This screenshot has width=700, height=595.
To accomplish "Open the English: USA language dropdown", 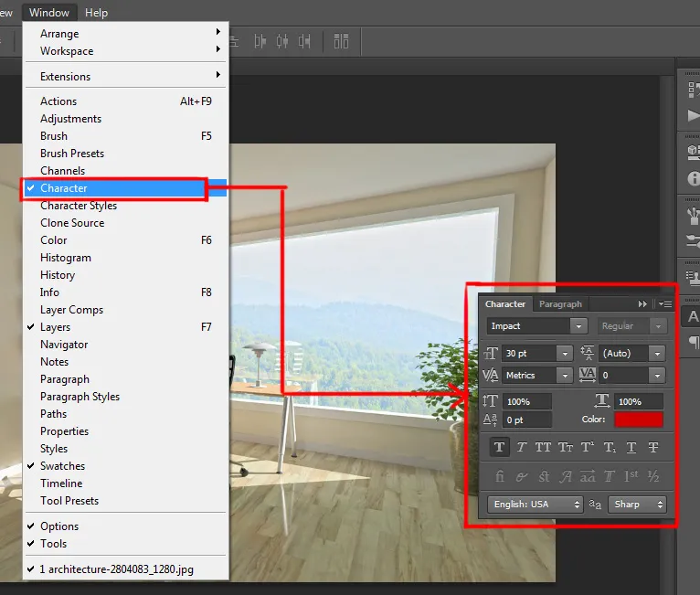I will click(x=536, y=505).
